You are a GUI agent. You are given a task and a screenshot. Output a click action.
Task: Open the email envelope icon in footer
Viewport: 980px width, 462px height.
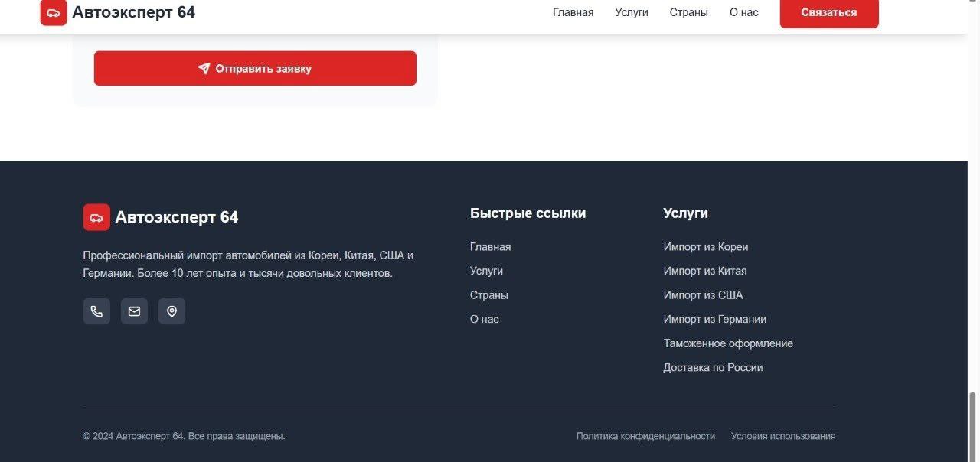pyautogui.click(x=134, y=311)
